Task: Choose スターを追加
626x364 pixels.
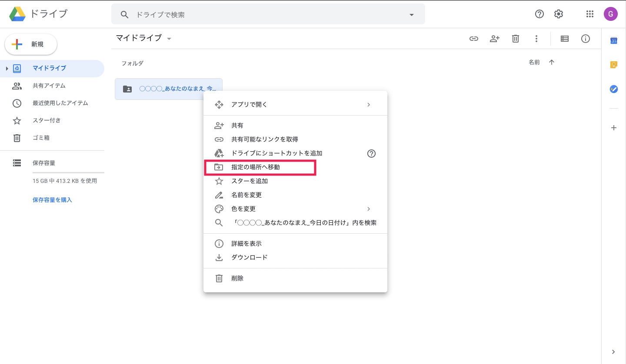Action: pos(295,181)
